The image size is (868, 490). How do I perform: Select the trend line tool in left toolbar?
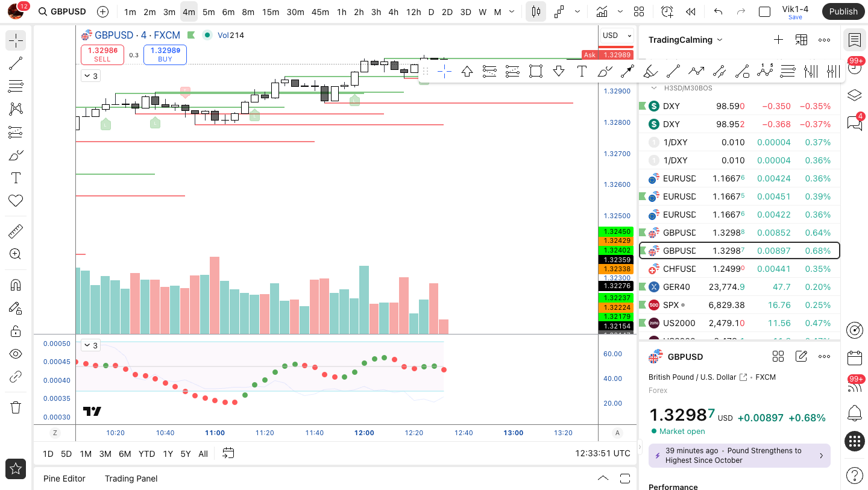[16, 64]
